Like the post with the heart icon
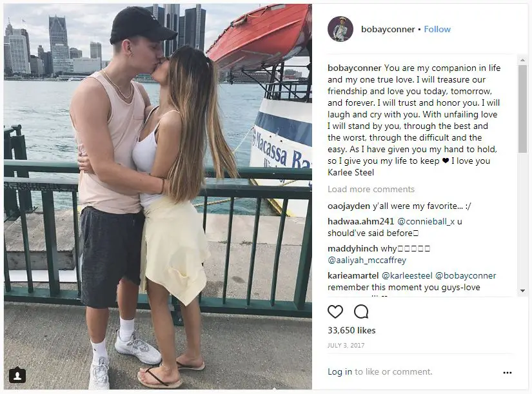This screenshot has width=532, height=394. point(335,311)
